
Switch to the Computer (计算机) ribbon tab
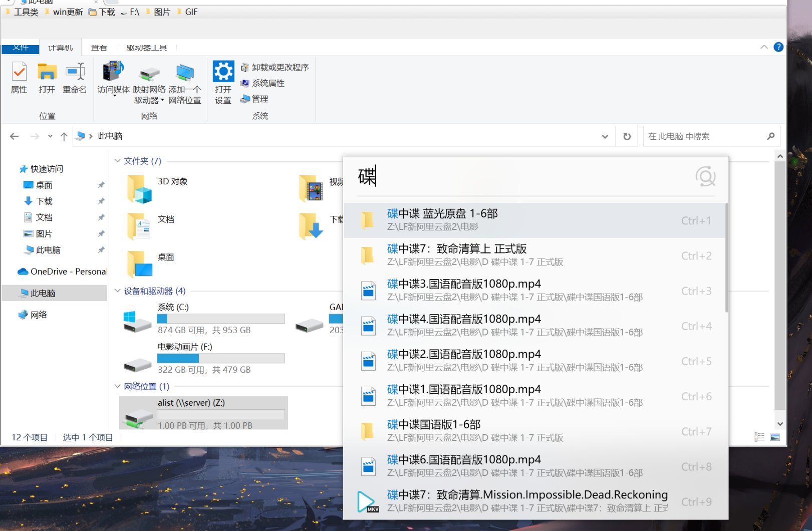61,48
